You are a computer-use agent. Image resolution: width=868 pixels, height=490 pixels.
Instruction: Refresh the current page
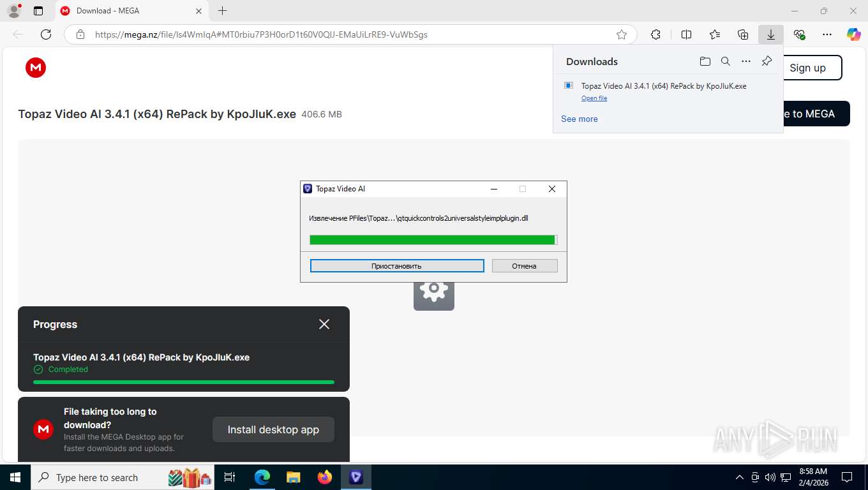pyautogui.click(x=46, y=34)
